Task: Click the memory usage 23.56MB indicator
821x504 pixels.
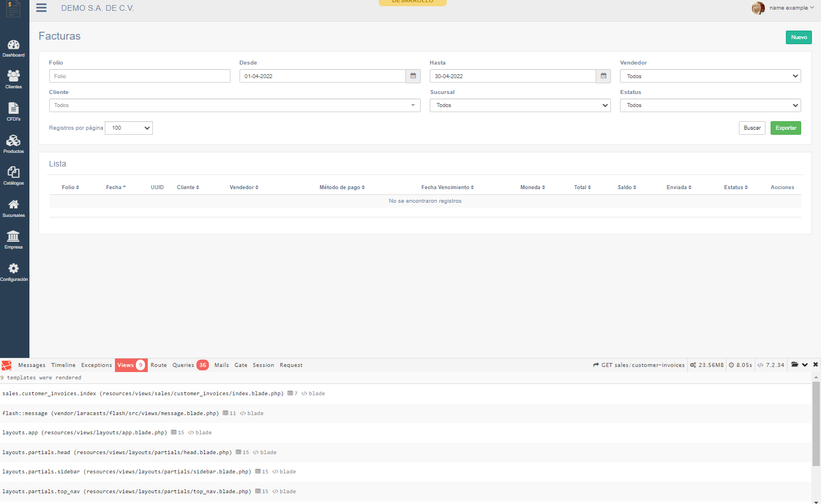Action: pos(707,365)
